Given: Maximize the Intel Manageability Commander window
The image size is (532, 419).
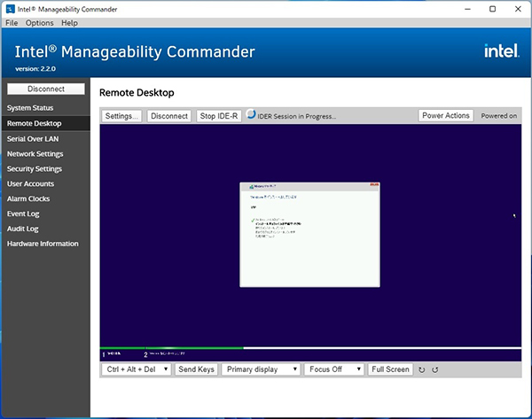Looking at the screenshot, I should point(492,9).
